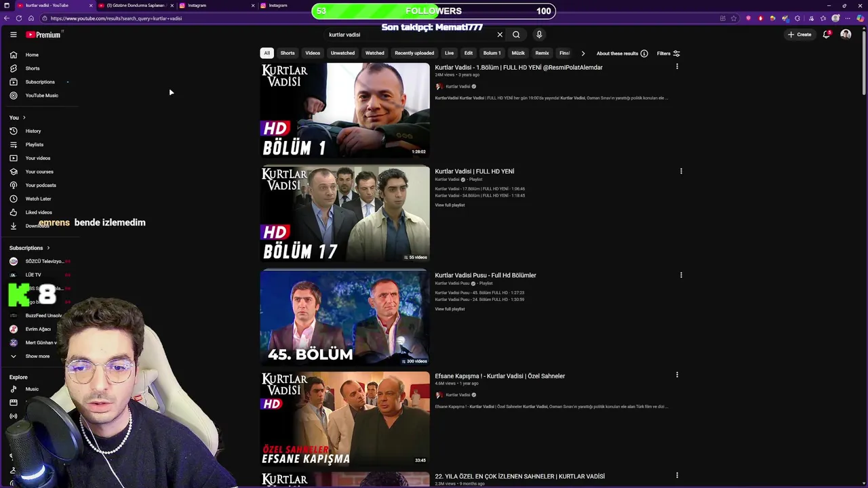This screenshot has width=868, height=488.
Task: Select the Live filter chip
Action: coord(449,53)
